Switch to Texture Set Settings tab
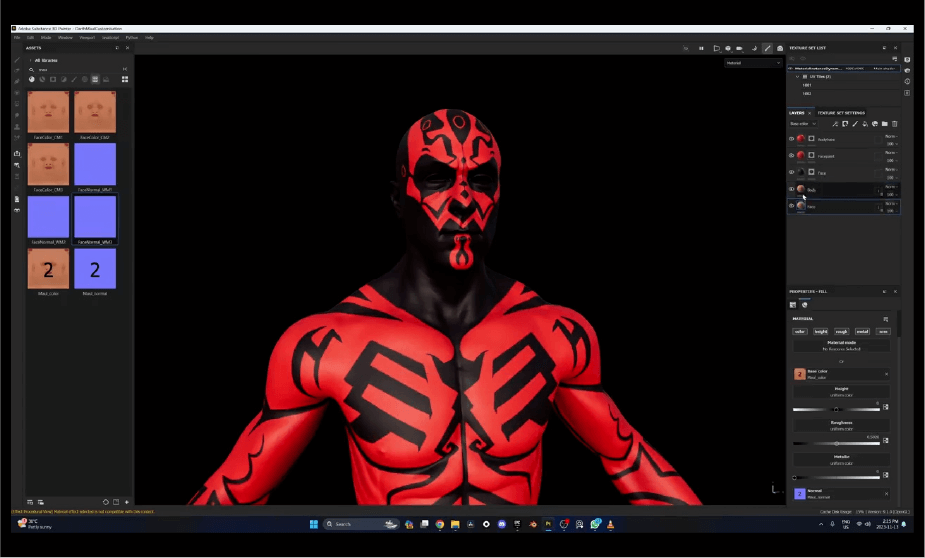 (841, 113)
